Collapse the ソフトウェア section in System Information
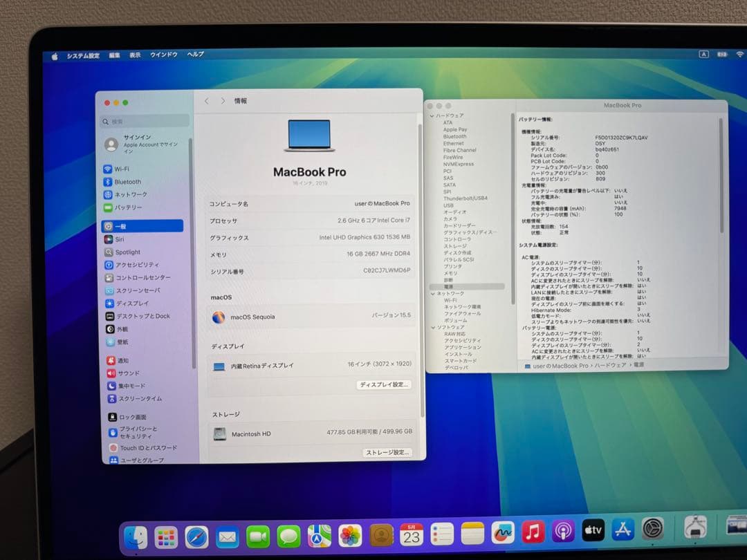The image size is (747, 560). (433, 328)
